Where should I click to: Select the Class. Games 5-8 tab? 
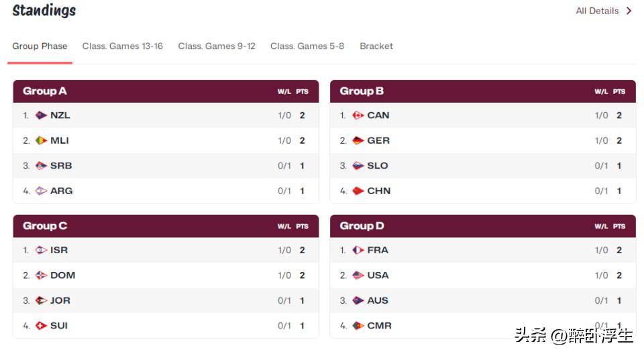307,46
